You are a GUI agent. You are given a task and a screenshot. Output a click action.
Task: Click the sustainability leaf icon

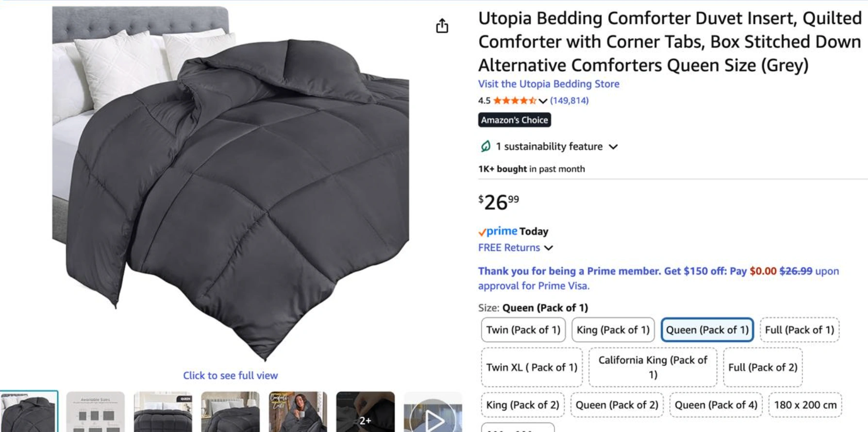(x=485, y=146)
